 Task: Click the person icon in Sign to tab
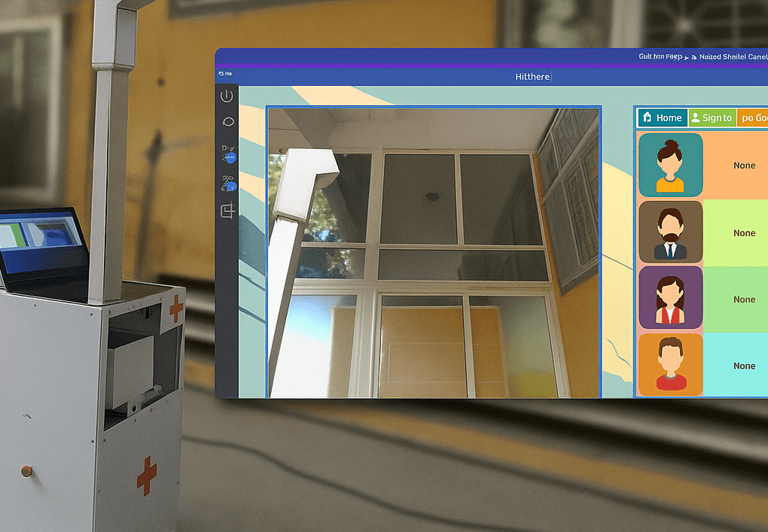click(695, 117)
